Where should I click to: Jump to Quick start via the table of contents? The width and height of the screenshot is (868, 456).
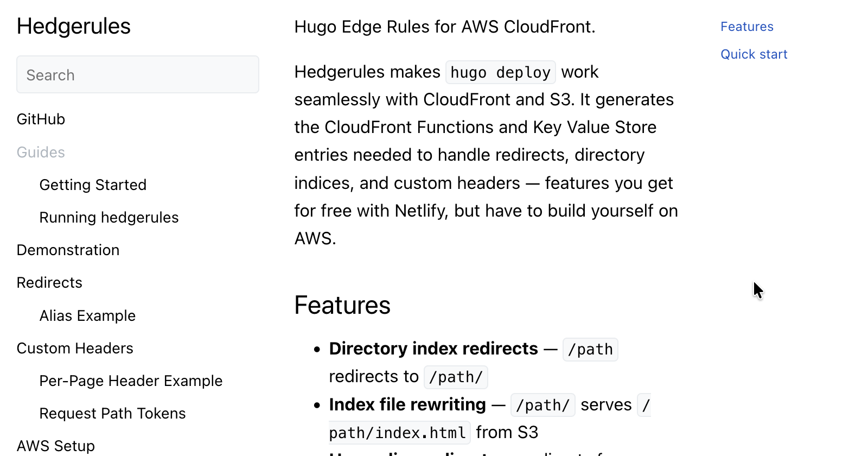pos(754,54)
